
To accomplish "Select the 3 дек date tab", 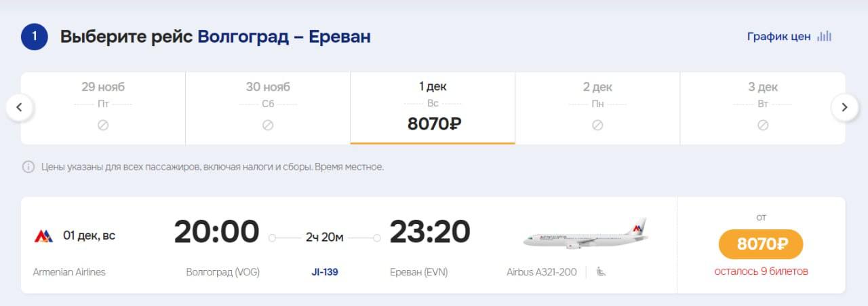I will 763,108.
